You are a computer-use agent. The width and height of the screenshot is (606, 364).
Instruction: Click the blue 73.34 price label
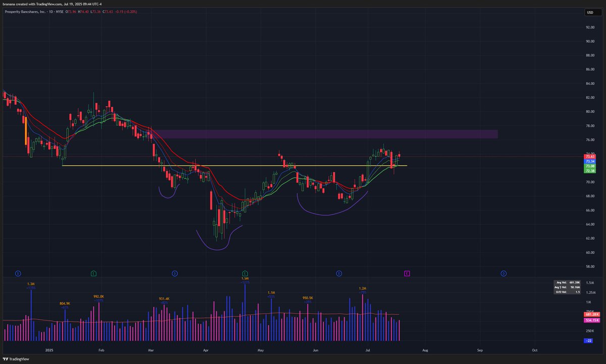[590, 161]
